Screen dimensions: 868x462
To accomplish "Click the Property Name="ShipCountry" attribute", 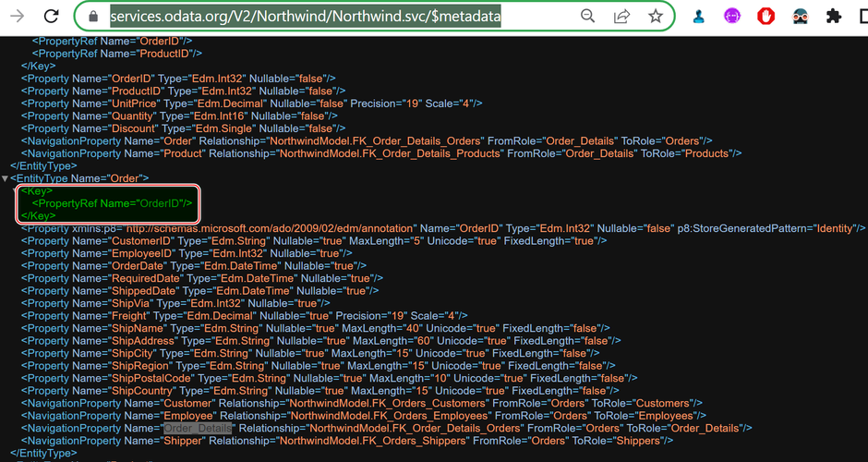I will point(124,391).
